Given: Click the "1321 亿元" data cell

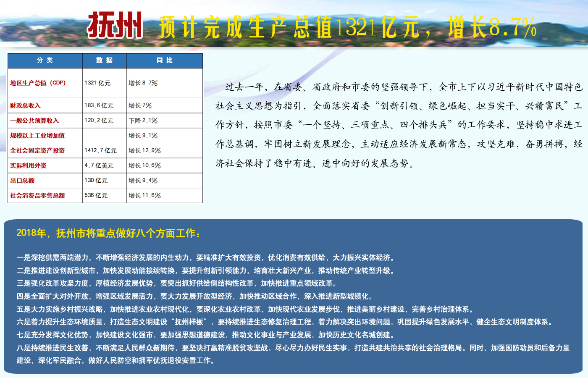Looking at the screenshot, I should [97, 83].
